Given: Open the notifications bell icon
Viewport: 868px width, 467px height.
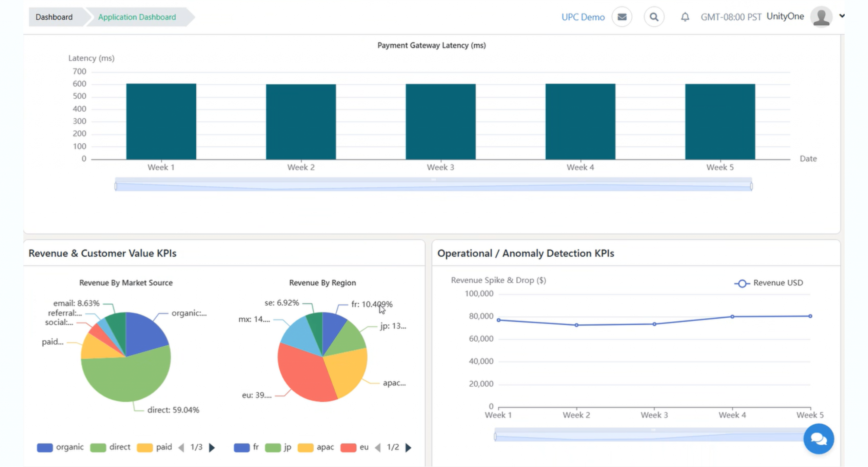Looking at the screenshot, I should pos(685,17).
